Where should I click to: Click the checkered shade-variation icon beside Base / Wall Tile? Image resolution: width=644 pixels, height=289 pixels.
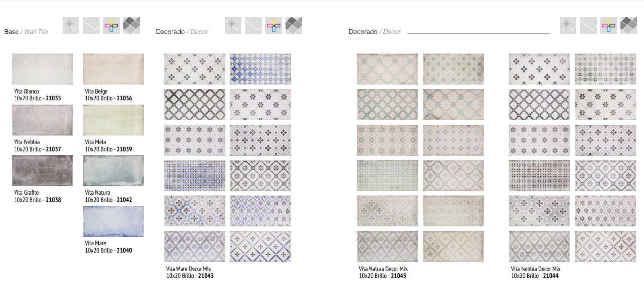point(131,26)
